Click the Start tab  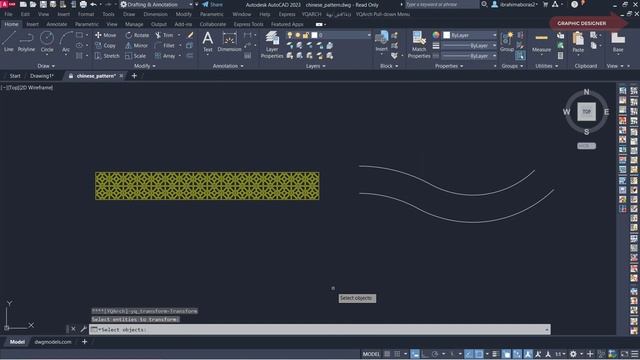pyautogui.click(x=15, y=76)
